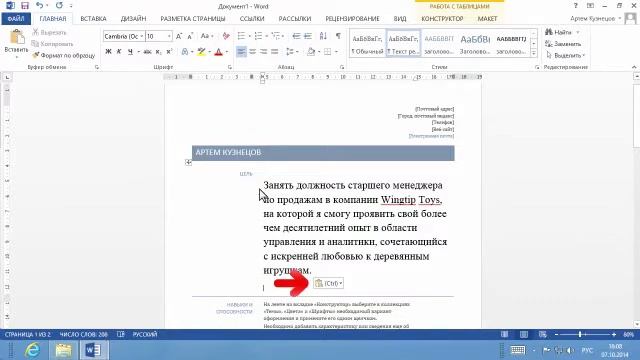The image size is (640, 360).
Task: Open the Select (Выделить) dropdown
Action: (x=565, y=55)
